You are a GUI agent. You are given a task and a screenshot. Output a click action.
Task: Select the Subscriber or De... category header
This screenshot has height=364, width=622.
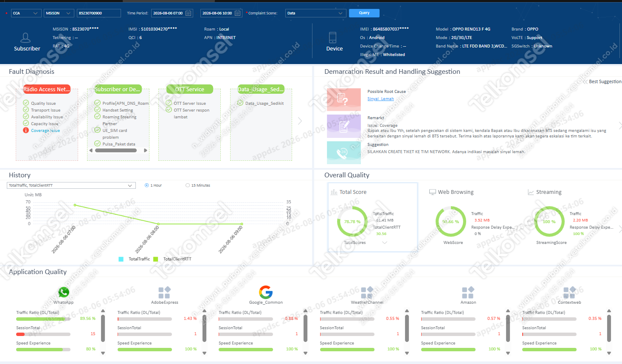click(118, 89)
